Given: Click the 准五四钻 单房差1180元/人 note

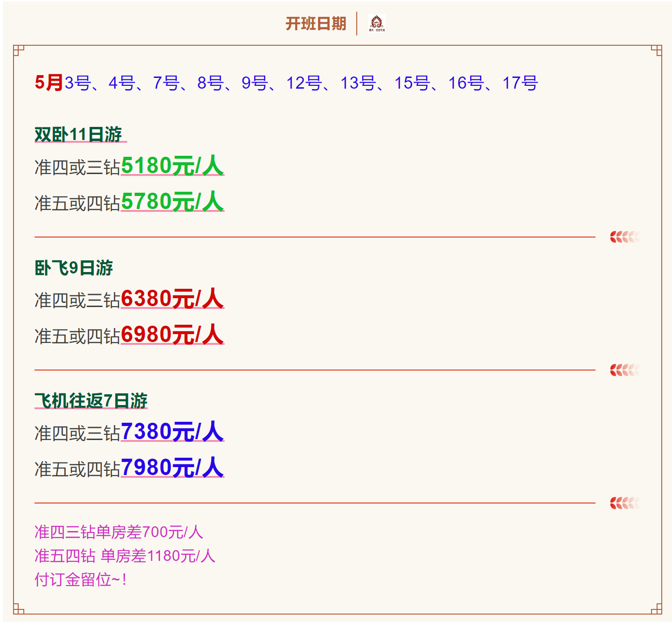Looking at the screenshot, I should click(x=125, y=556).
